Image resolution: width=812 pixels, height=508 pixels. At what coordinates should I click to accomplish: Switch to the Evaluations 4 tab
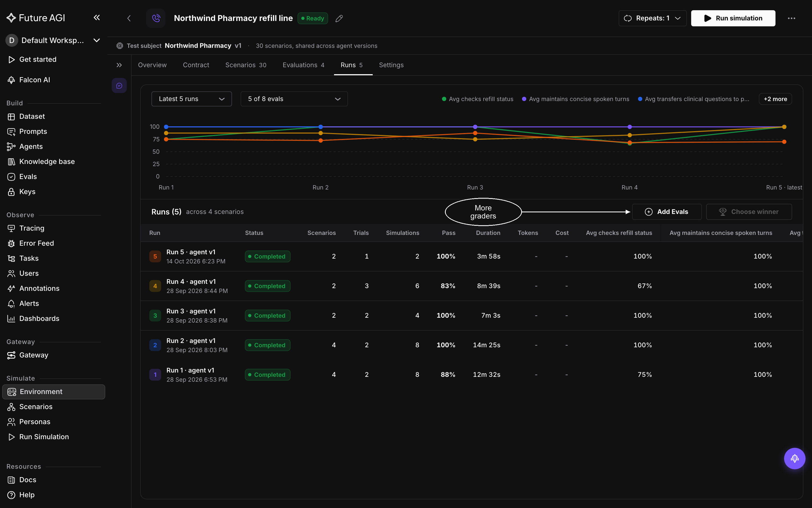[x=303, y=65]
